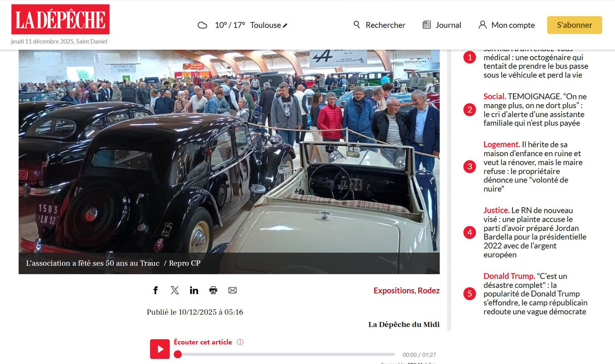Click the number 2 ranking badge
Screen dimensions: 615x364
point(470,110)
